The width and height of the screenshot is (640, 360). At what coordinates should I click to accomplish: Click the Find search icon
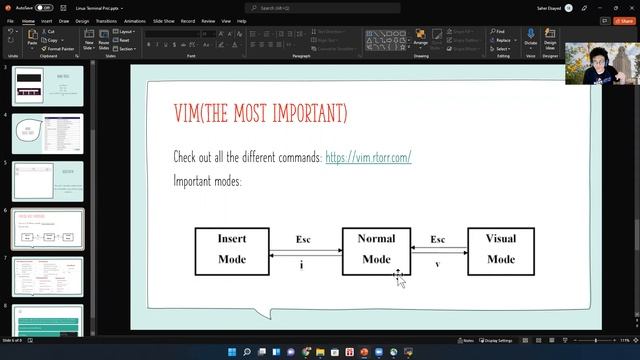point(498,31)
